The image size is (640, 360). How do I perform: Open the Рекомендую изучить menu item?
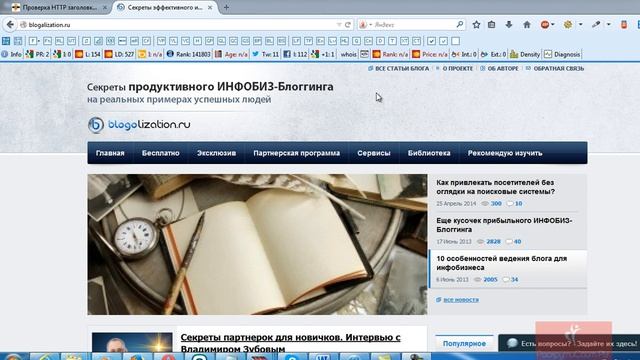coord(505,153)
